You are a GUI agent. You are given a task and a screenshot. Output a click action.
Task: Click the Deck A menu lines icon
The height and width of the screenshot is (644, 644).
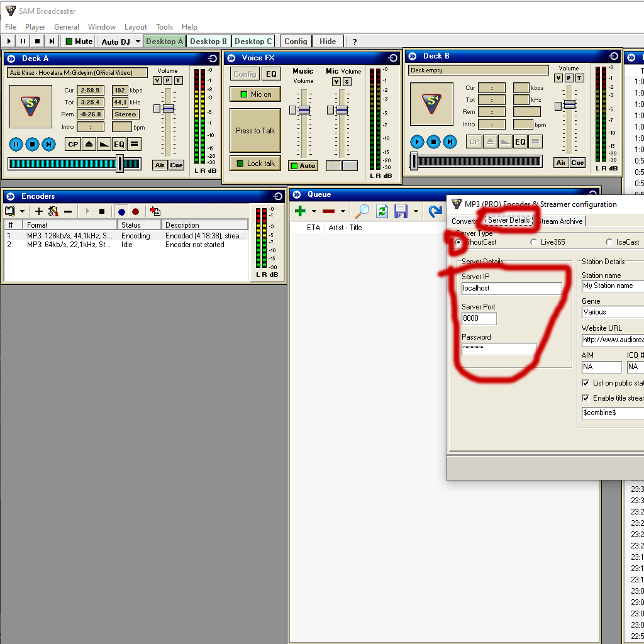pos(135,144)
